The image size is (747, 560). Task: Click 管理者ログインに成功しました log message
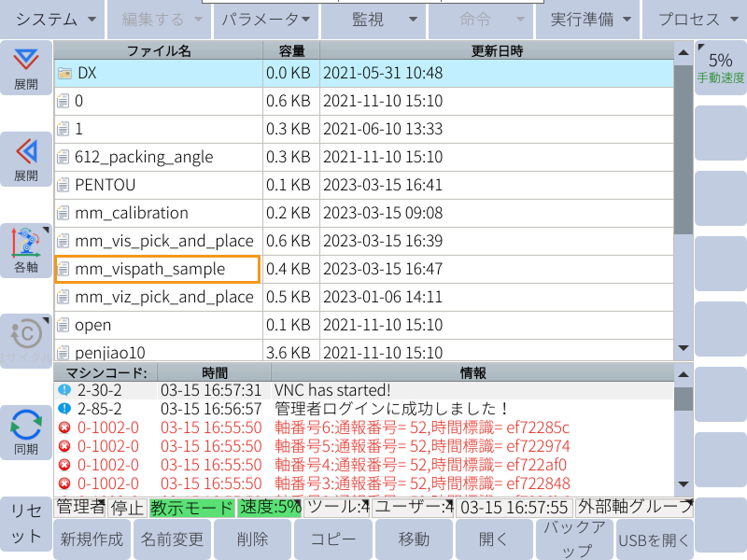(x=390, y=409)
